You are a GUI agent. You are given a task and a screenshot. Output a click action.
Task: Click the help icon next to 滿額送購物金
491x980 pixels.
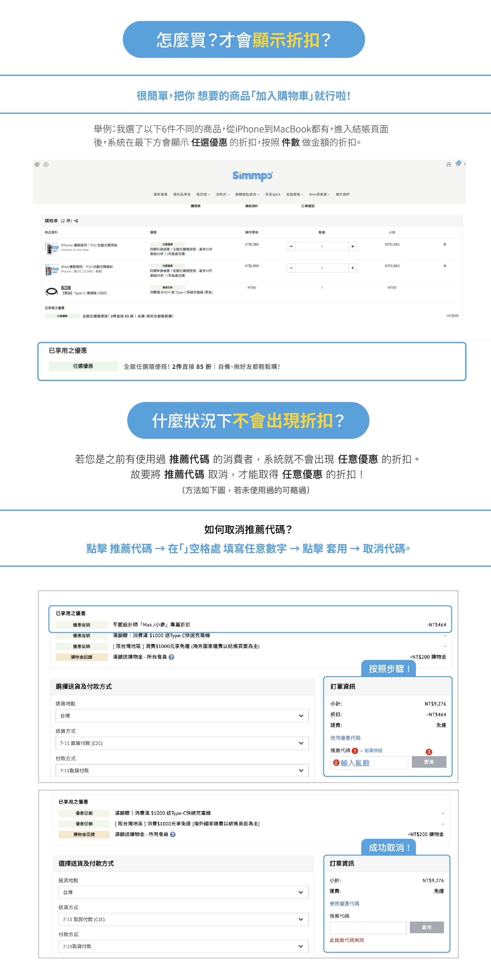[x=171, y=657]
